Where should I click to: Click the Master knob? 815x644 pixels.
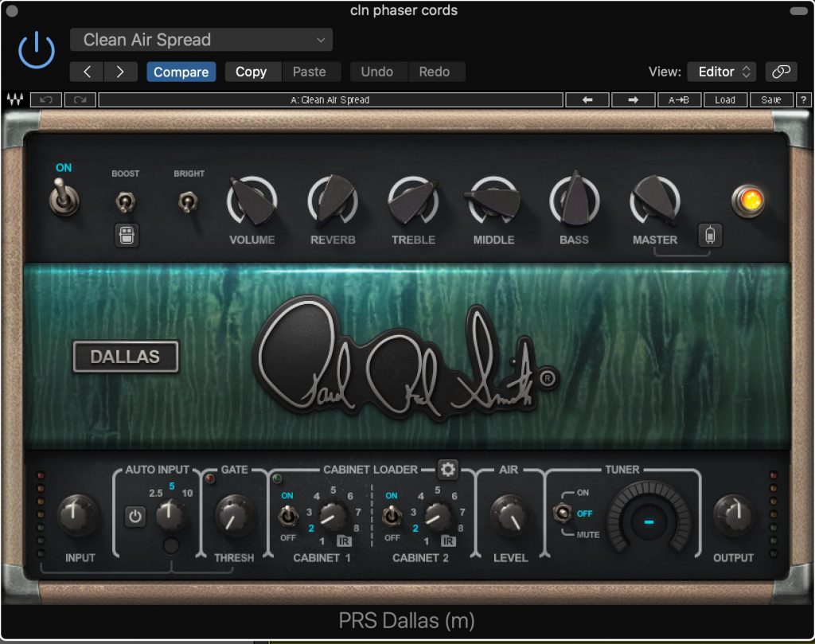[655, 201]
